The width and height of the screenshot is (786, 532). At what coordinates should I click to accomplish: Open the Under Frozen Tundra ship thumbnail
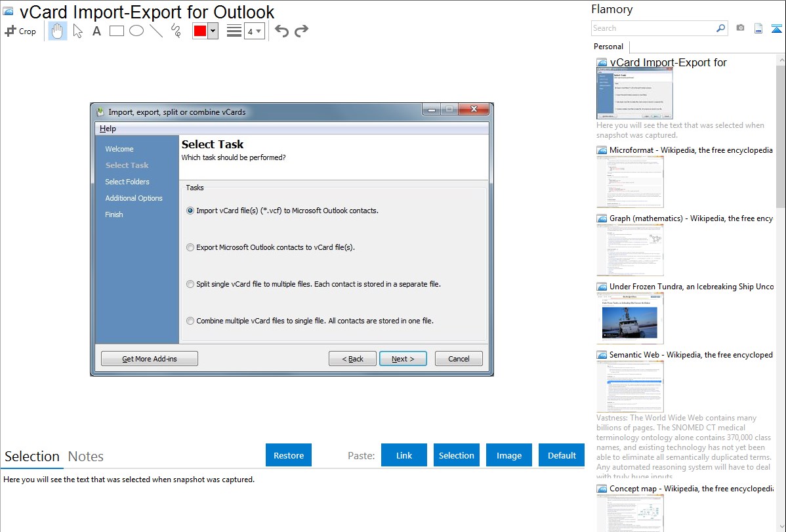(x=630, y=318)
